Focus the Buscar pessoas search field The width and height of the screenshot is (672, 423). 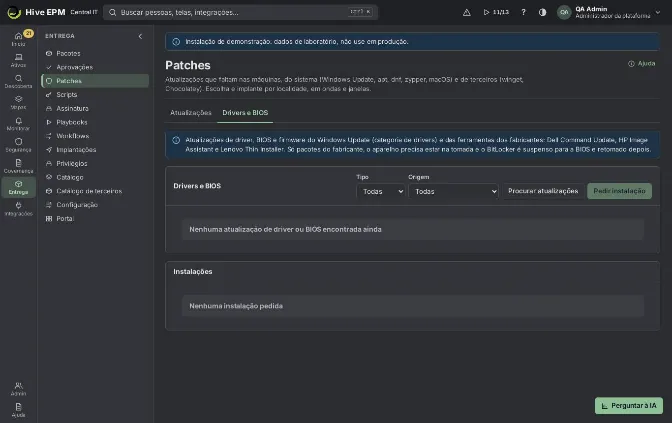tap(240, 12)
